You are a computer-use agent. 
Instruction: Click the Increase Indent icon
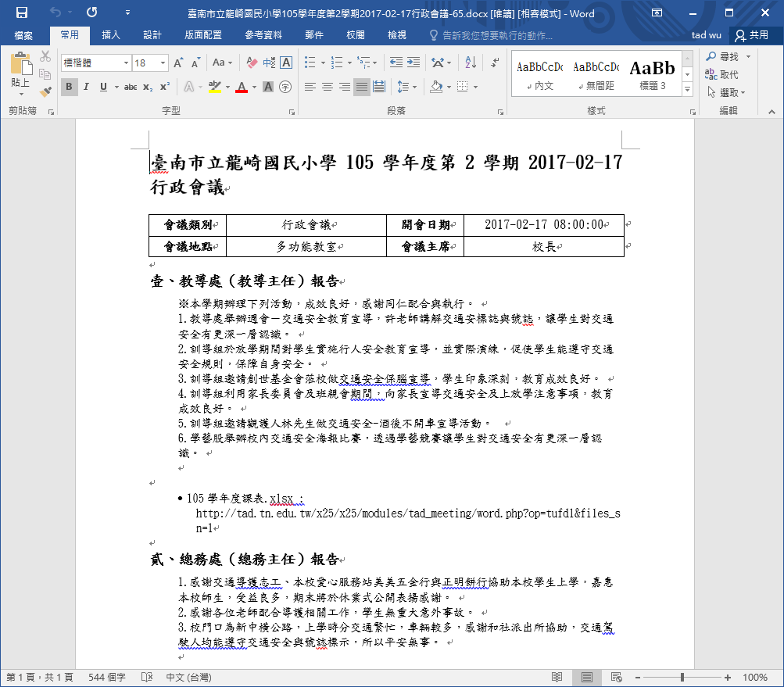tap(412, 63)
